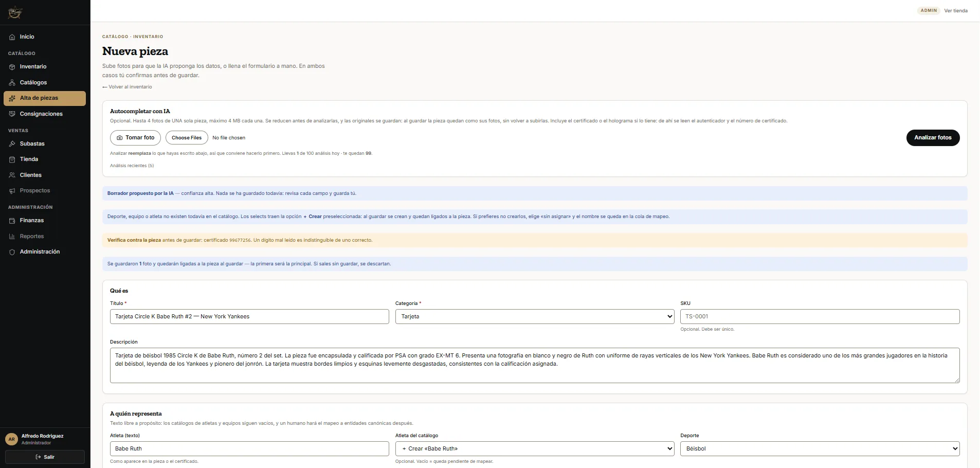This screenshot has width=980, height=468.
Task: Open the Tienda menu entry
Action: (x=45, y=159)
